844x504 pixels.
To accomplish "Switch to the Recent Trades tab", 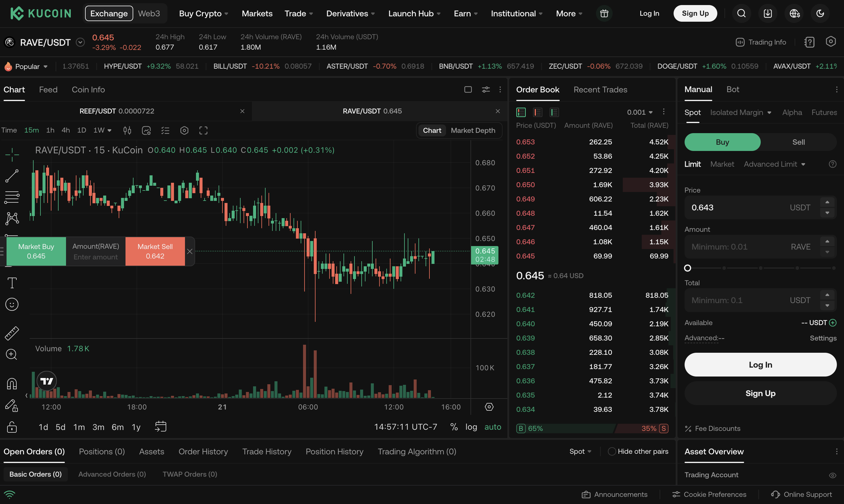I will [x=600, y=90].
